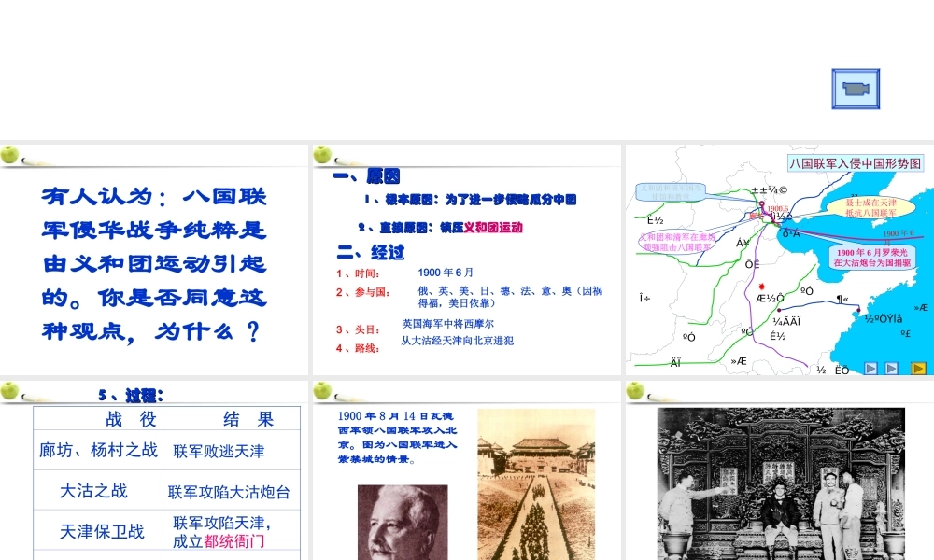Click the leftmost blue play button on map
This screenshot has height=560, width=934.
click(x=870, y=369)
